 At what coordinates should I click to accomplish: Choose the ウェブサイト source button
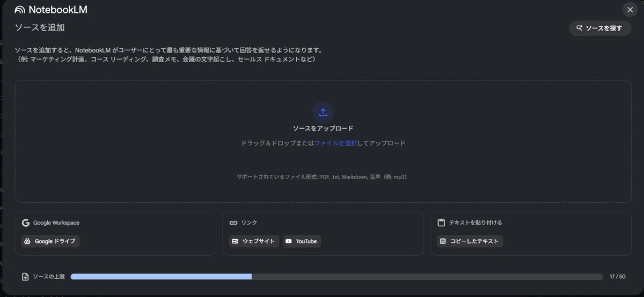tap(254, 241)
